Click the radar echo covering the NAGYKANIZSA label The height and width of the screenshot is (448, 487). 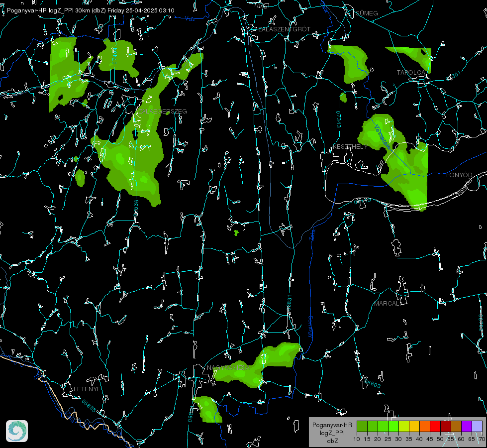point(258,365)
